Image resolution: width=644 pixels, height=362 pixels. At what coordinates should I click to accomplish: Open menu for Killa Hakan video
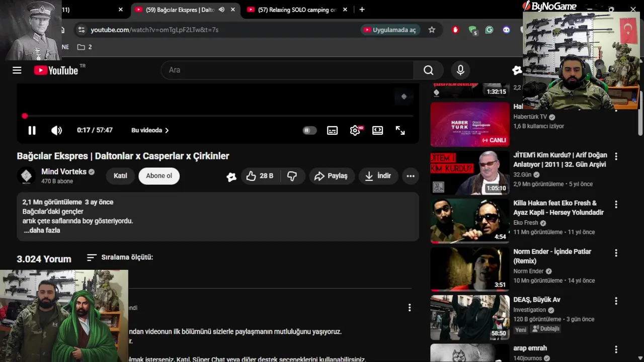(x=616, y=205)
